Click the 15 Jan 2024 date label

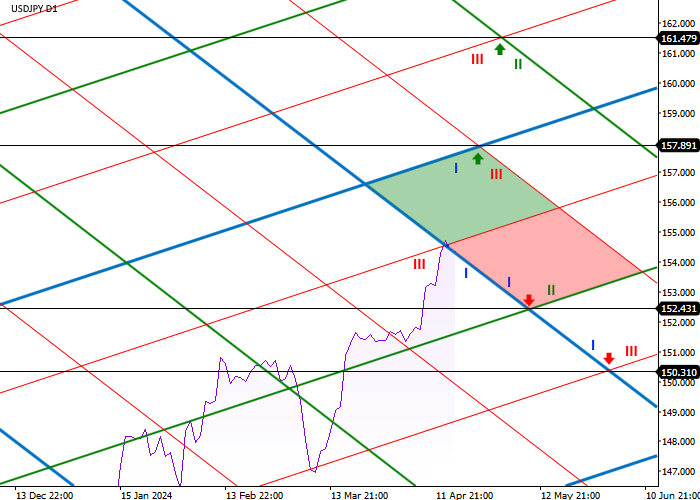tap(147, 496)
